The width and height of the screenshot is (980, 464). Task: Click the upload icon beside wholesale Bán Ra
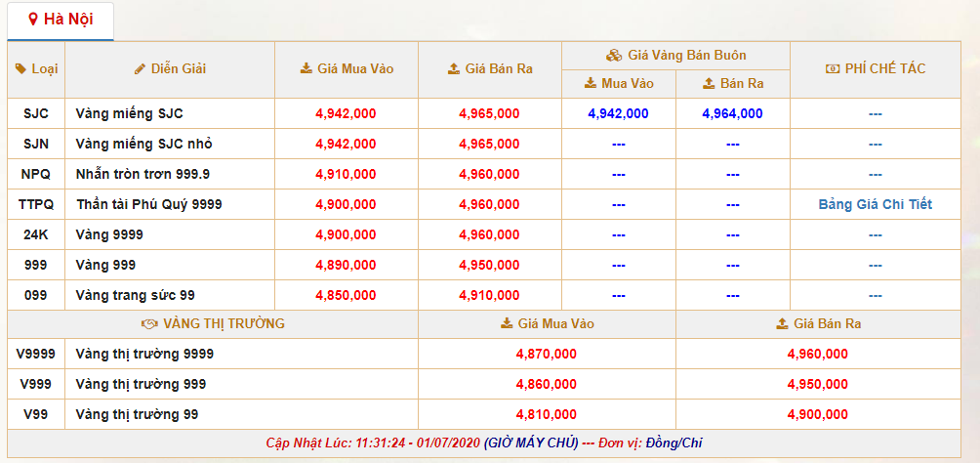click(x=709, y=83)
